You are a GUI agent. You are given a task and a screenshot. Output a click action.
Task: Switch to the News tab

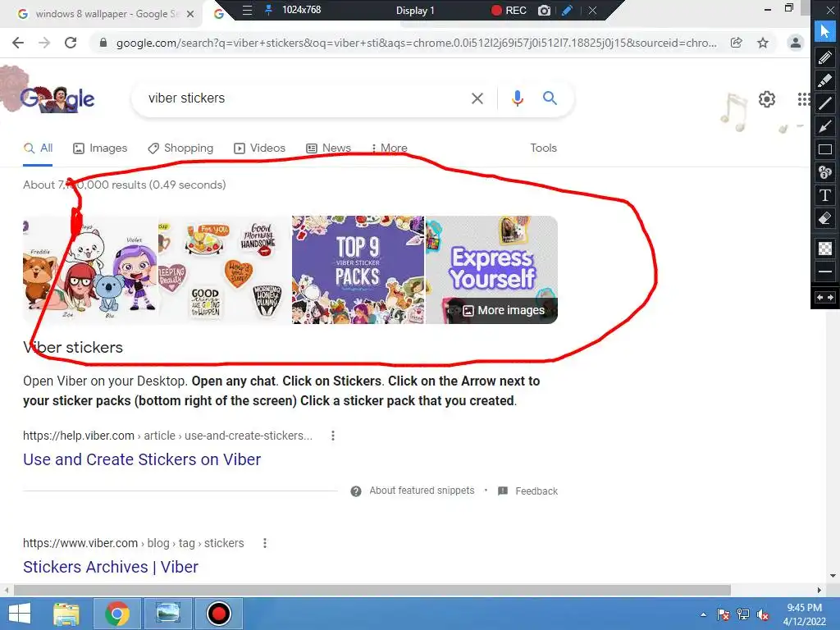pyautogui.click(x=328, y=148)
